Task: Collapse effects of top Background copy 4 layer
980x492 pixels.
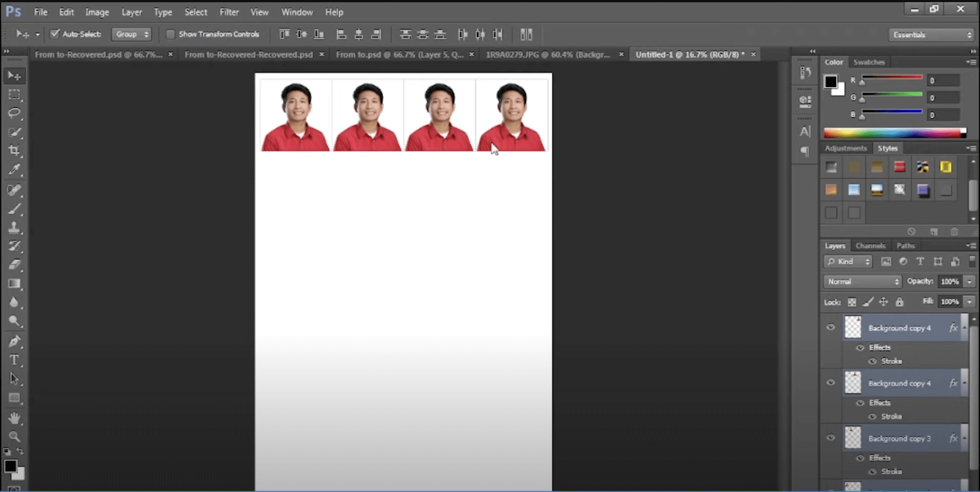Action: 965,328
